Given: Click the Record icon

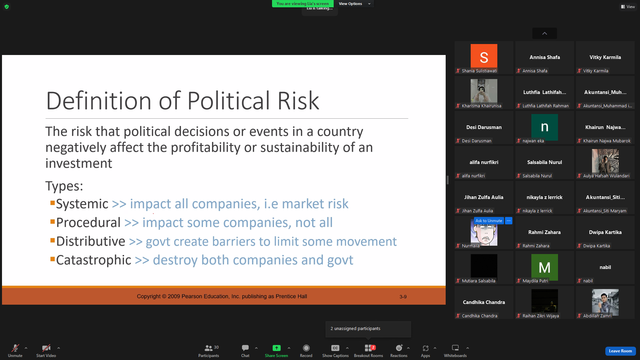Looking at the screenshot, I should click(x=306, y=348).
